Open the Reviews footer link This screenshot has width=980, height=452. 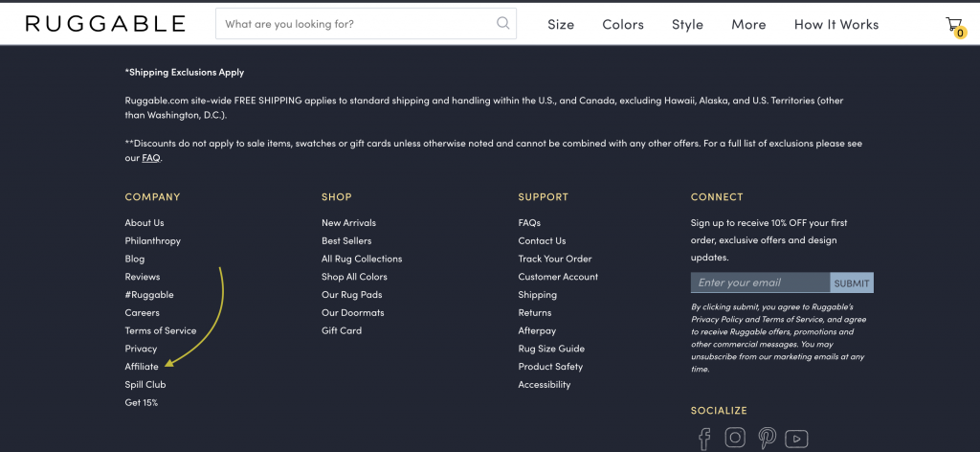click(143, 277)
